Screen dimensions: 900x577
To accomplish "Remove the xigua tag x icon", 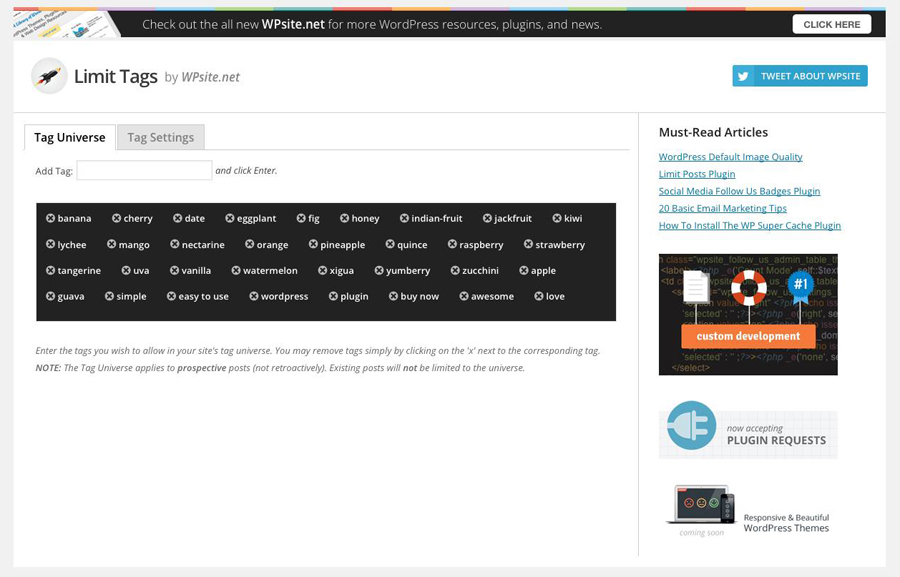I will (323, 270).
